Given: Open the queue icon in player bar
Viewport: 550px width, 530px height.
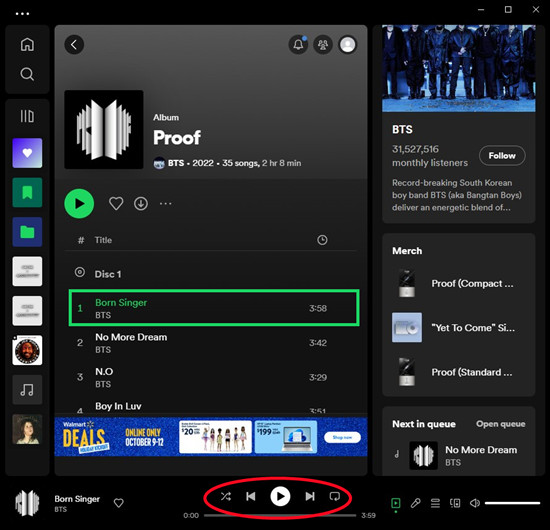Looking at the screenshot, I should click(x=435, y=503).
